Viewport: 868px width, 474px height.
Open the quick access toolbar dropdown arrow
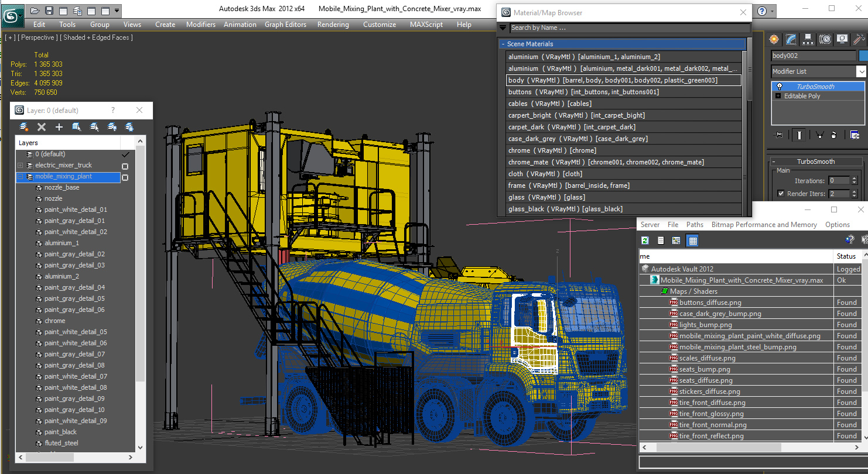click(117, 11)
